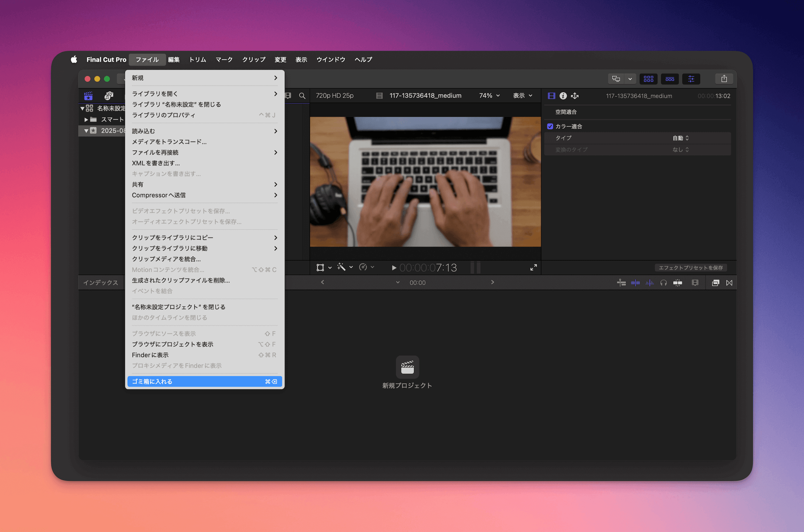804x532 pixels.
Task: Toggle timeline snapping
Action: tap(678, 283)
